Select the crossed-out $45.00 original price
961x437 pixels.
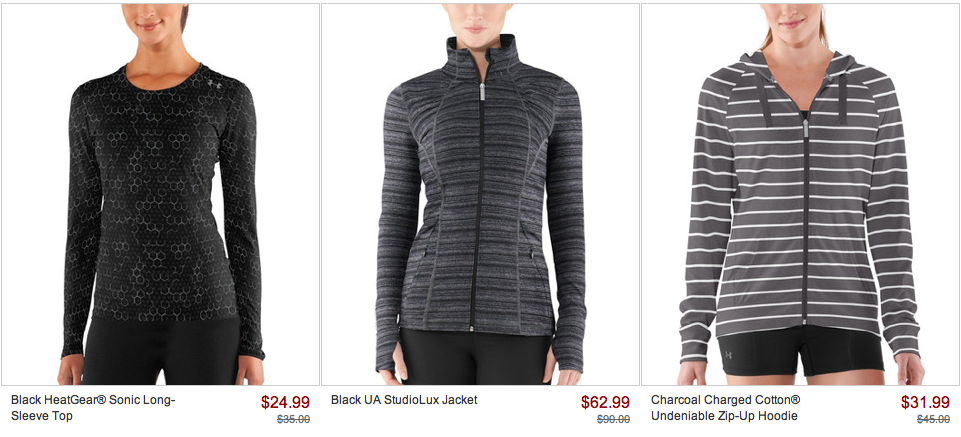click(933, 419)
